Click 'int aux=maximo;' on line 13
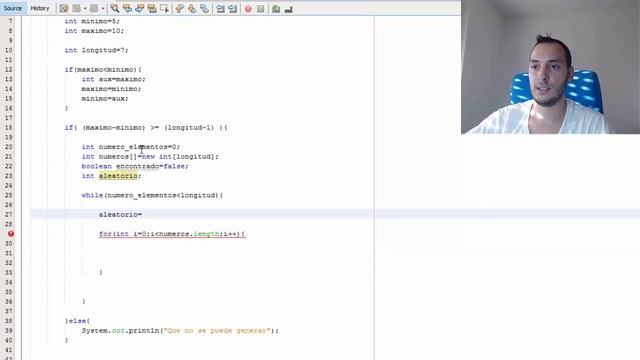The height and width of the screenshot is (360, 640). (x=113, y=79)
